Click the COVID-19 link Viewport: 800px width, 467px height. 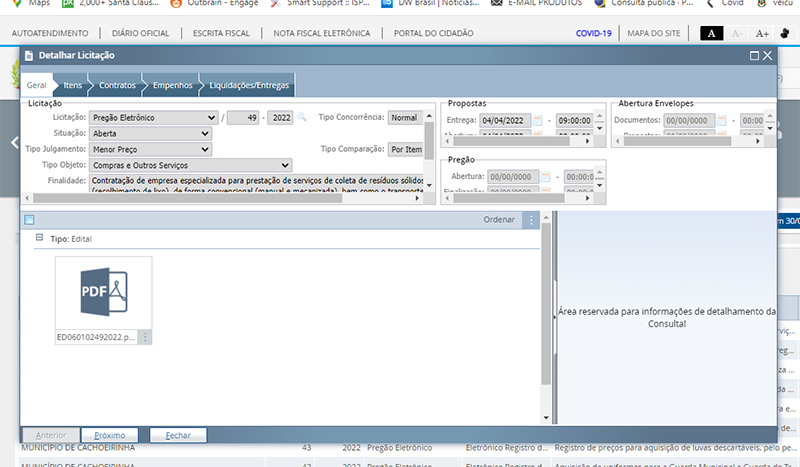point(593,33)
